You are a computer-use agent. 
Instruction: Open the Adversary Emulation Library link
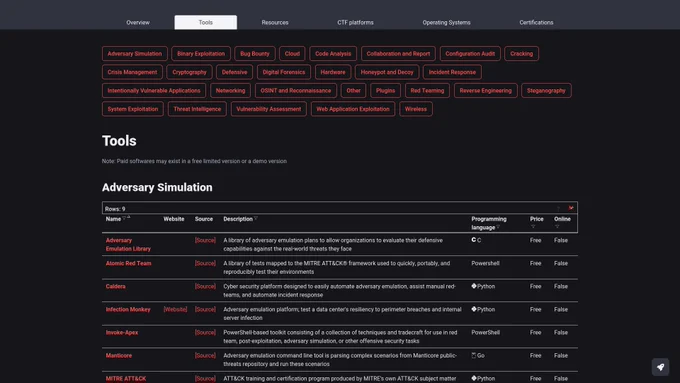(x=128, y=245)
